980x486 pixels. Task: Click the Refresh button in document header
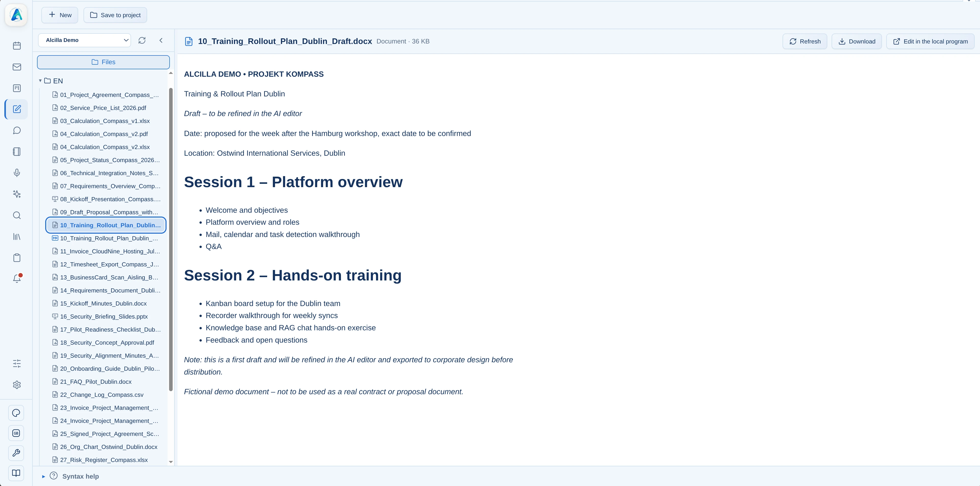805,41
